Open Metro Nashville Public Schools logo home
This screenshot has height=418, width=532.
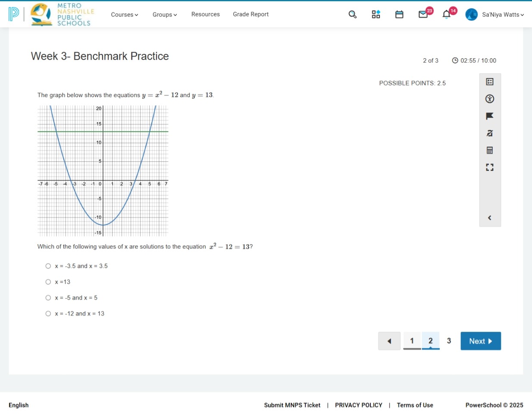pos(63,15)
